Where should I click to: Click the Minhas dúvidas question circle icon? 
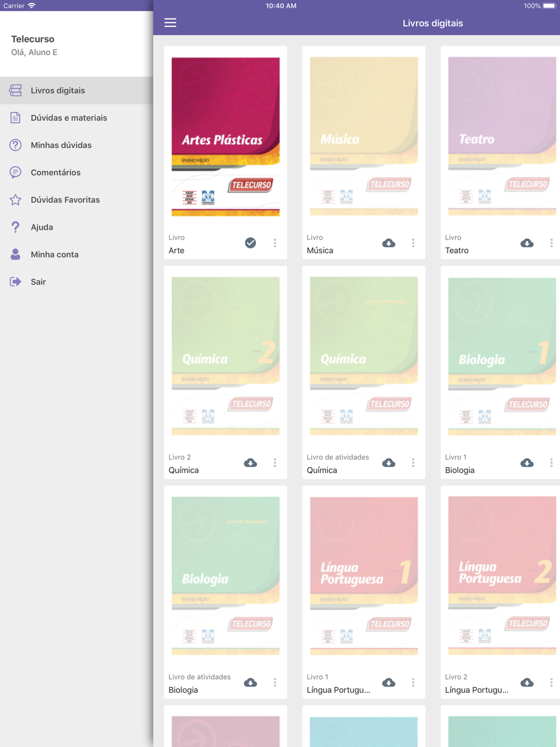point(16,145)
